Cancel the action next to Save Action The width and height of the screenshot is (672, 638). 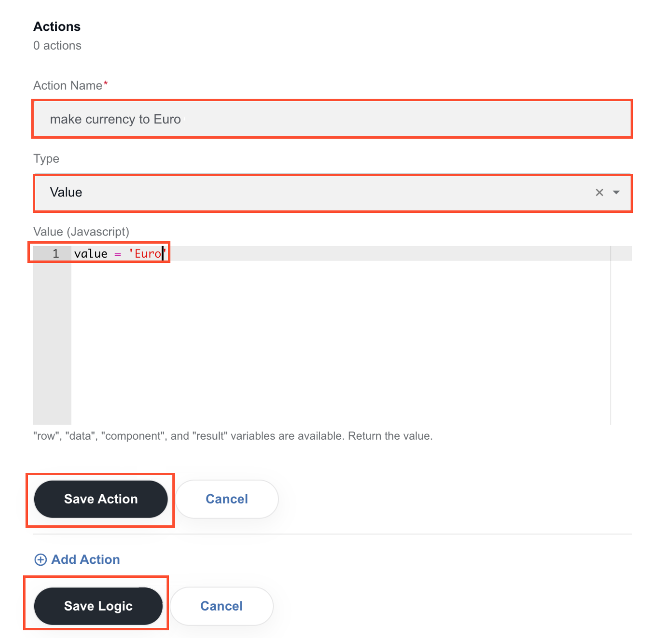click(x=227, y=499)
